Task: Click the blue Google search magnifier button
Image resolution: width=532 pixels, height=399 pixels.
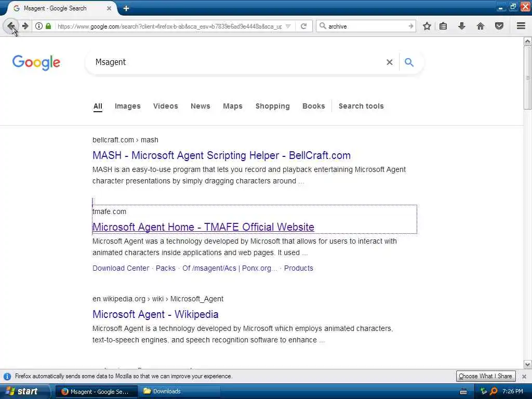Action: pos(409,62)
